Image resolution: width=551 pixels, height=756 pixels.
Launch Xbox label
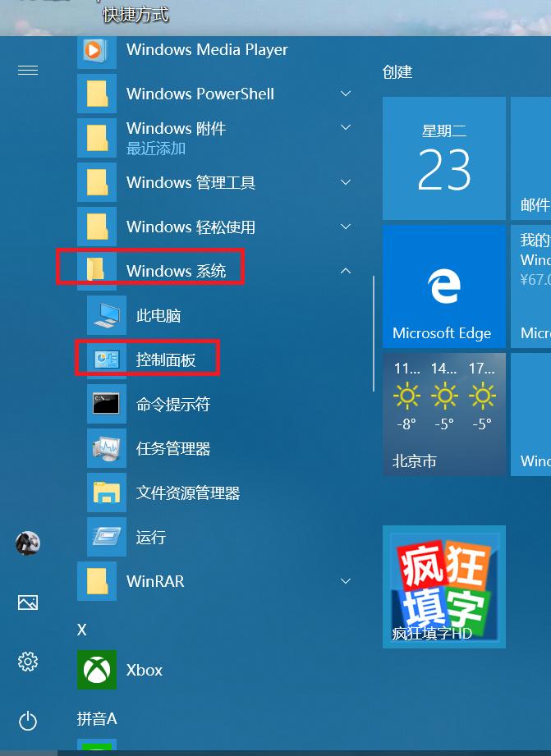click(145, 671)
